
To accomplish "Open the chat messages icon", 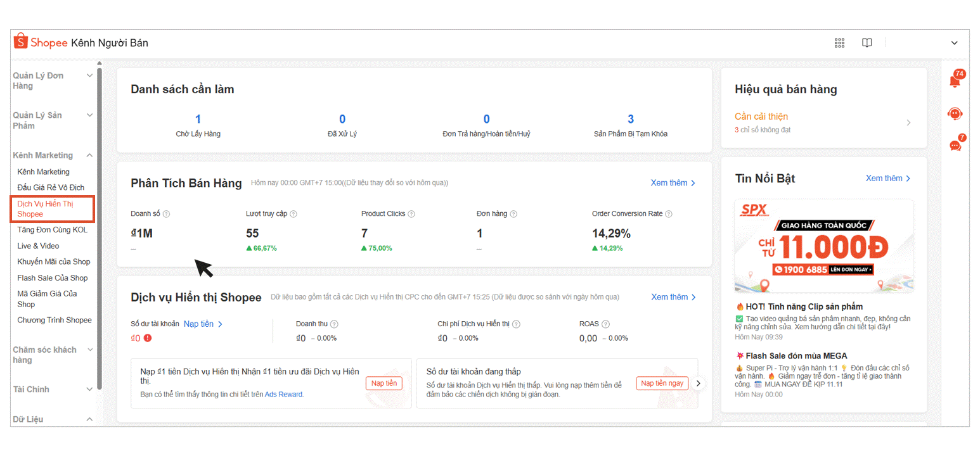I will coord(955,146).
